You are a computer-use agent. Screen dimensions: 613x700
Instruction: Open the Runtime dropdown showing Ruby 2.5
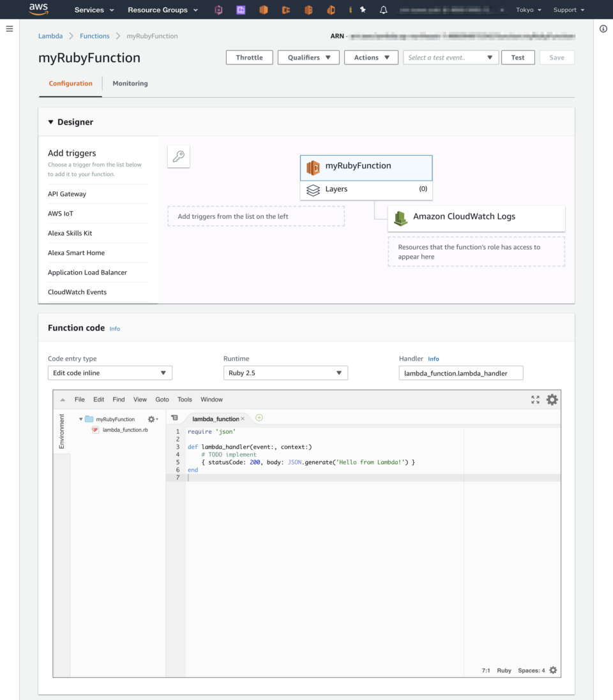tap(285, 373)
